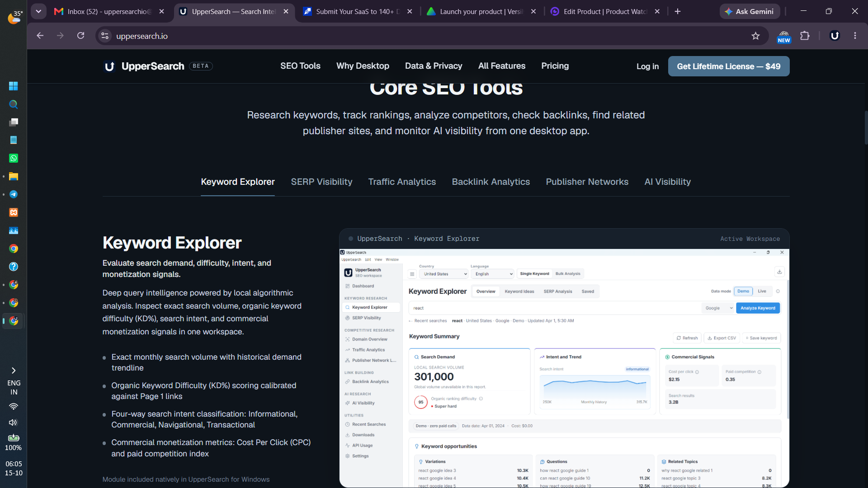Click the Keyword Explorer app screenshot preview

click(564, 368)
